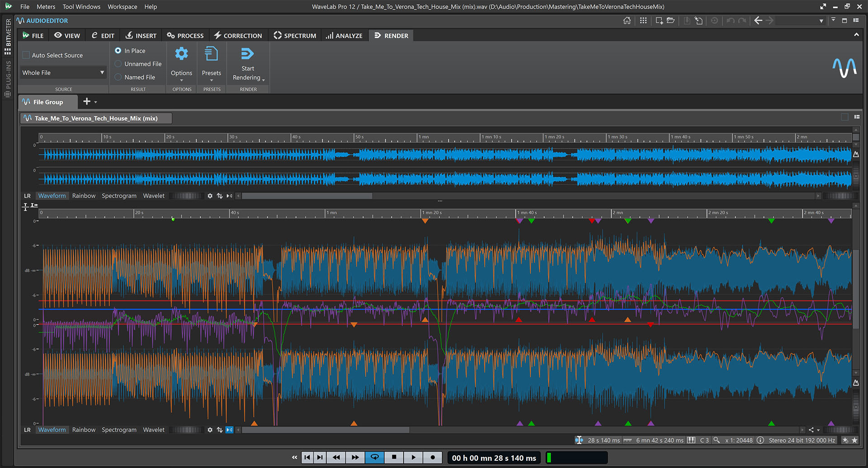Go to the Home startup assistant
The height and width of the screenshot is (468, 868).
point(627,20)
